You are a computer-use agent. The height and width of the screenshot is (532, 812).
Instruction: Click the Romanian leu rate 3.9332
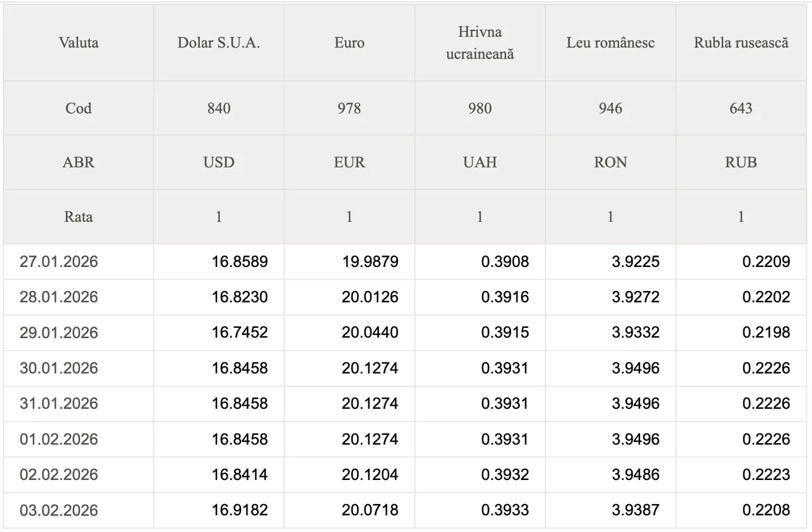(x=635, y=333)
